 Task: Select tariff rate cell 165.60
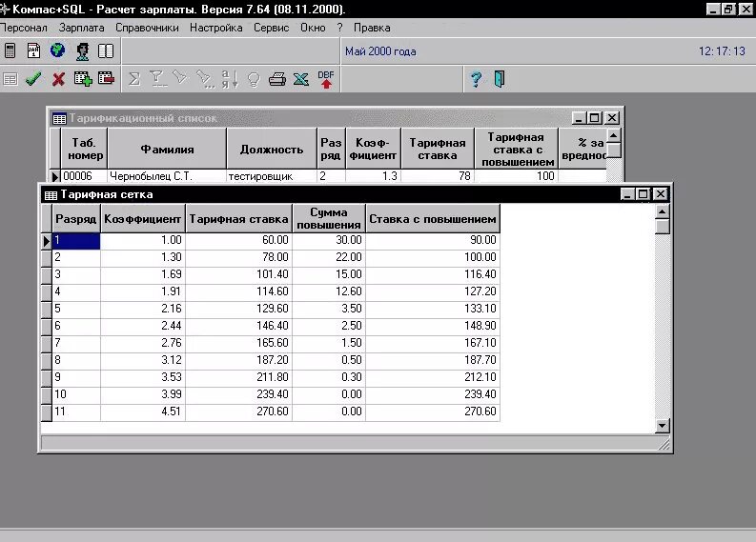[238, 343]
